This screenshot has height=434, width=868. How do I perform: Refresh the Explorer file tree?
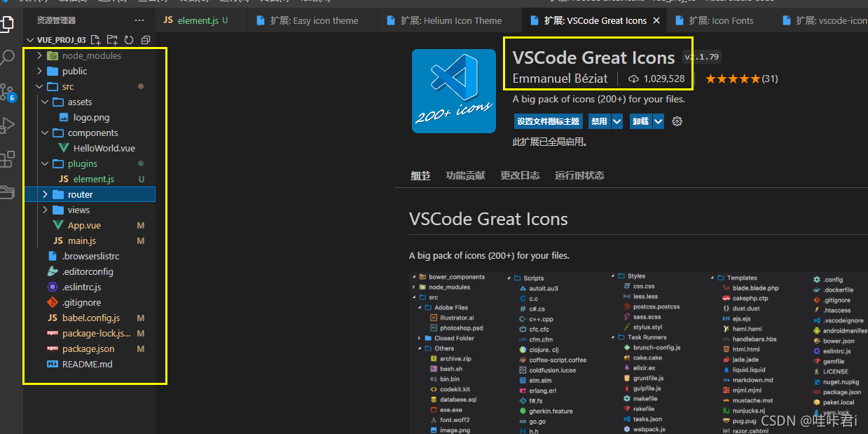click(129, 40)
